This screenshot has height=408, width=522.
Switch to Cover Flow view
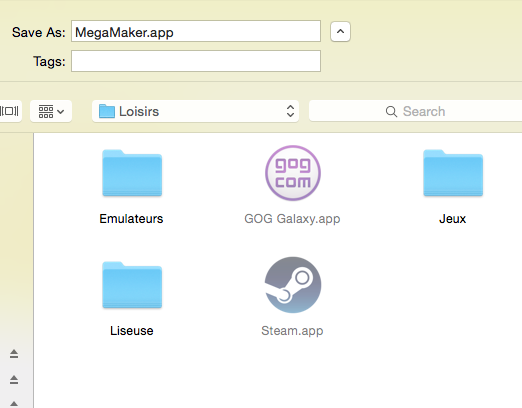pos(10,111)
